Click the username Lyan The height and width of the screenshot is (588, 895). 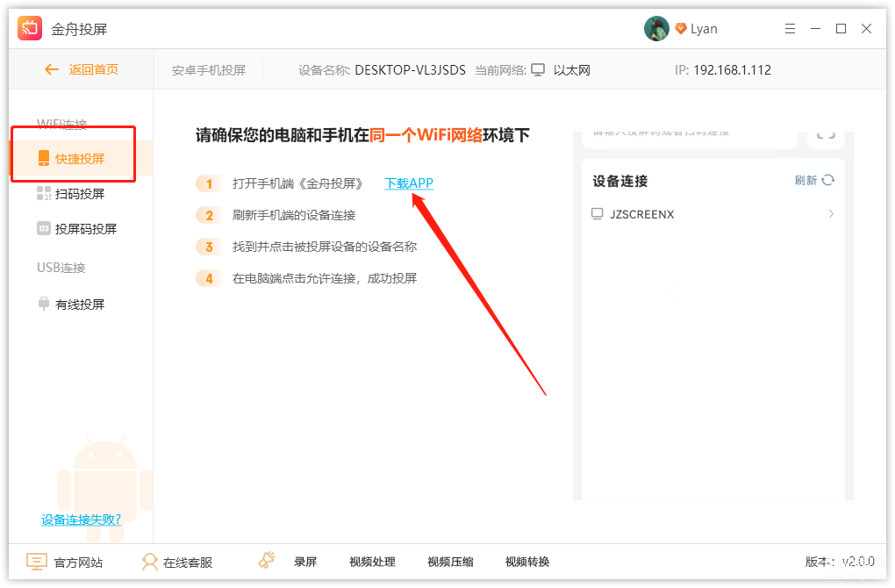(x=704, y=29)
